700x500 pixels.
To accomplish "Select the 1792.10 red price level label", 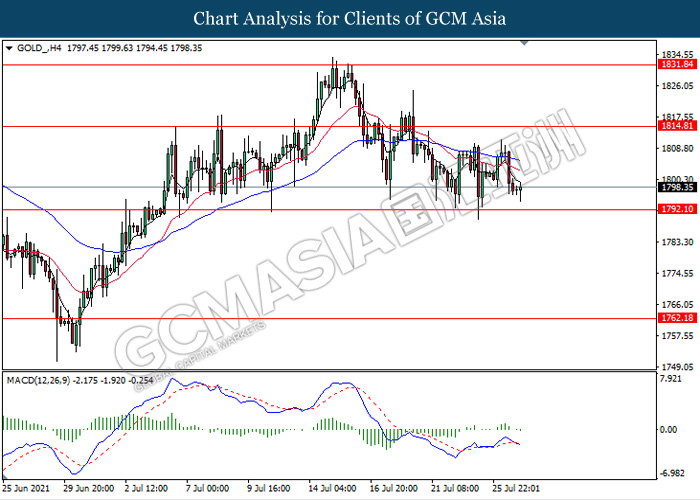I will tap(677, 209).
